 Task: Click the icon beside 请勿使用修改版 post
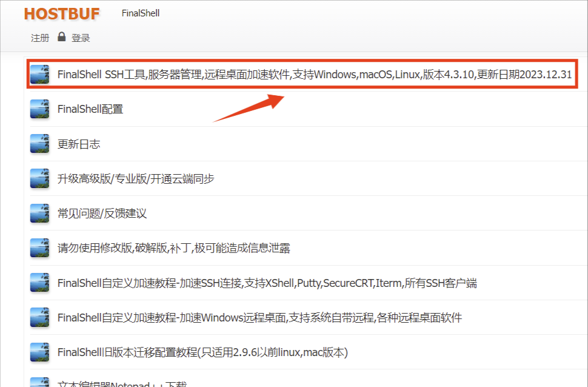40,247
